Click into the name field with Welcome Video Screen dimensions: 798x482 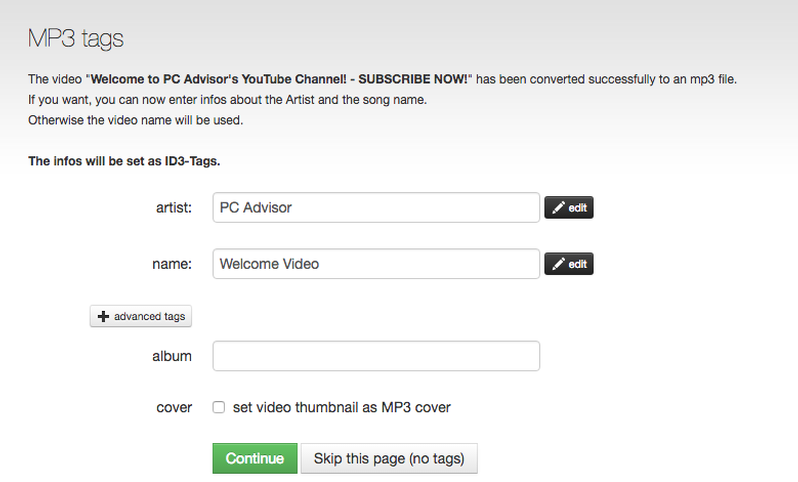tap(376, 264)
